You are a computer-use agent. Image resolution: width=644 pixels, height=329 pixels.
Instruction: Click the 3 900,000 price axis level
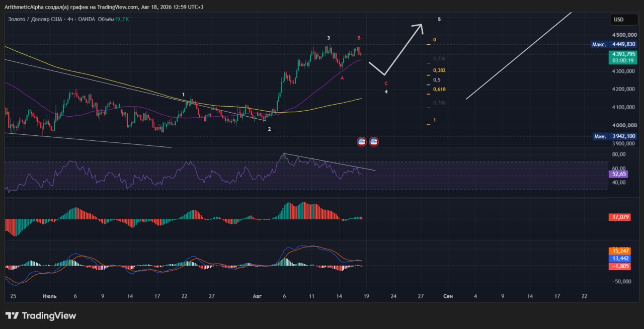625,143
